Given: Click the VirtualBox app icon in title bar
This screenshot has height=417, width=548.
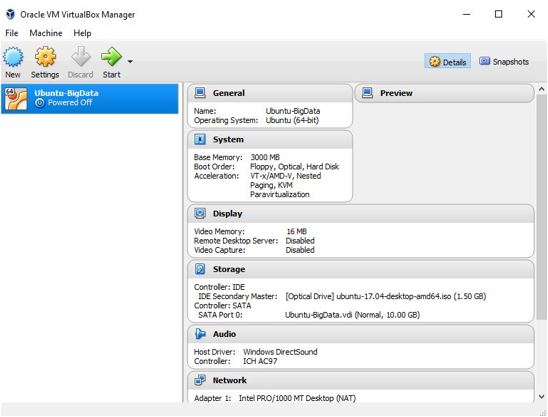Looking at the screenshot, I should point(10,14).
